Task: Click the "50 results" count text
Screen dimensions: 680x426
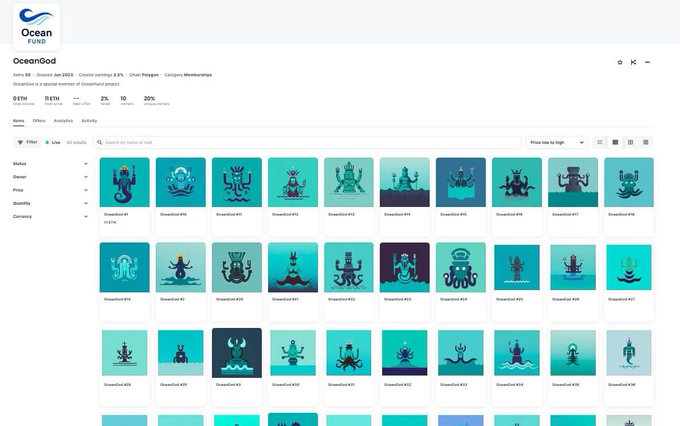Action: tap(76, 142)
